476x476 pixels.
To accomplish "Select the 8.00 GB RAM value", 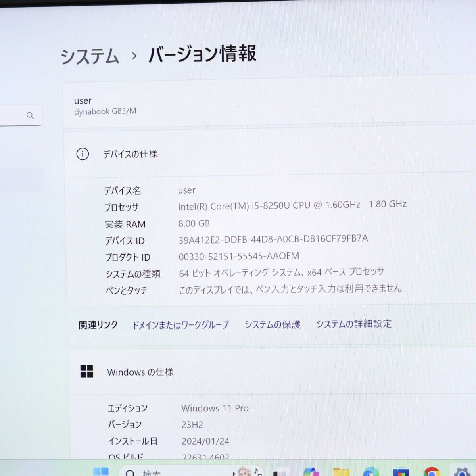I will click(194, 223).
